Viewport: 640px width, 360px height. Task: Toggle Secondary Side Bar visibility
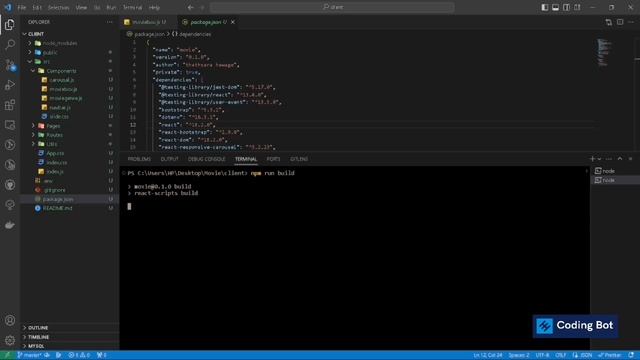point(567,7)
